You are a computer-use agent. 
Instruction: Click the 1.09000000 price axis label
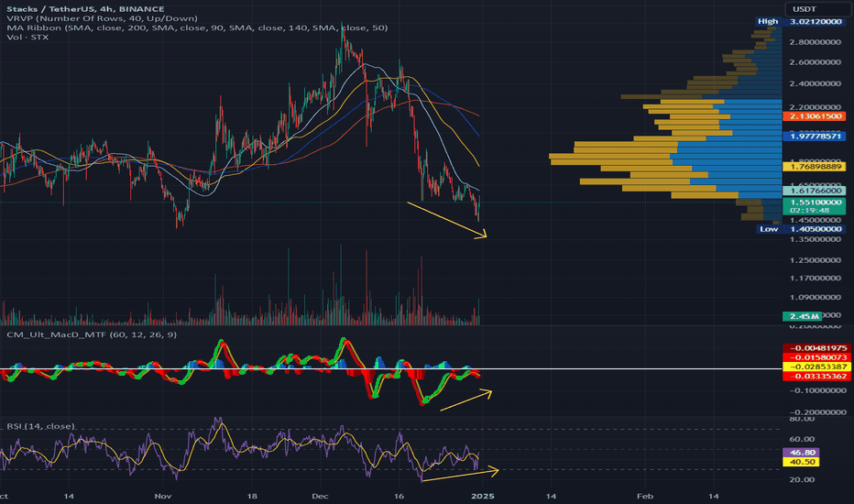tap(815, 297)
